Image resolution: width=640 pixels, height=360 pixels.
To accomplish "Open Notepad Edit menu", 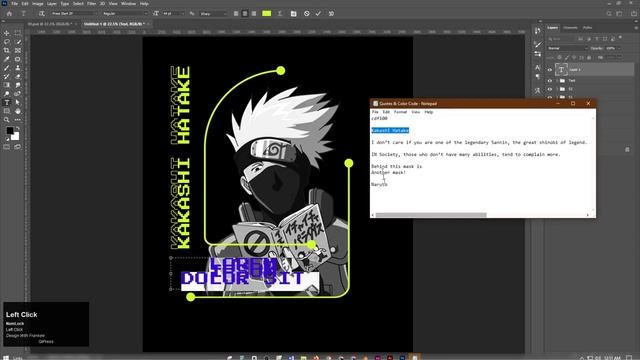I will [x=386, y=112].
